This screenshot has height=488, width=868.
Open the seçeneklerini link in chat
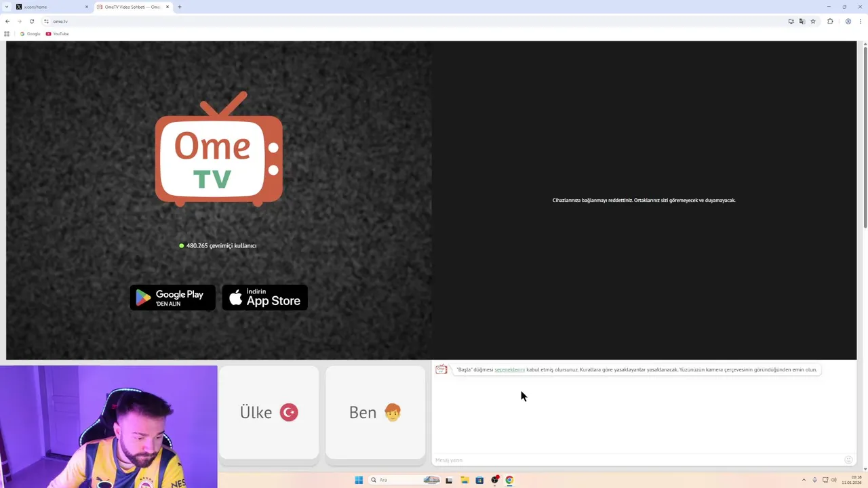[510, 369]
